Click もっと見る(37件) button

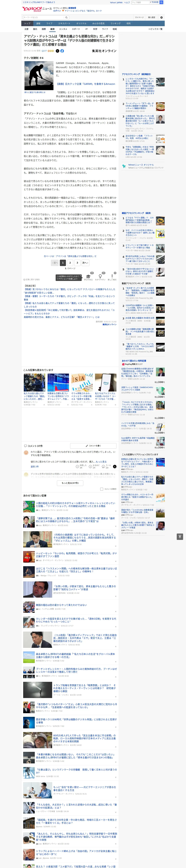[70, 483]
